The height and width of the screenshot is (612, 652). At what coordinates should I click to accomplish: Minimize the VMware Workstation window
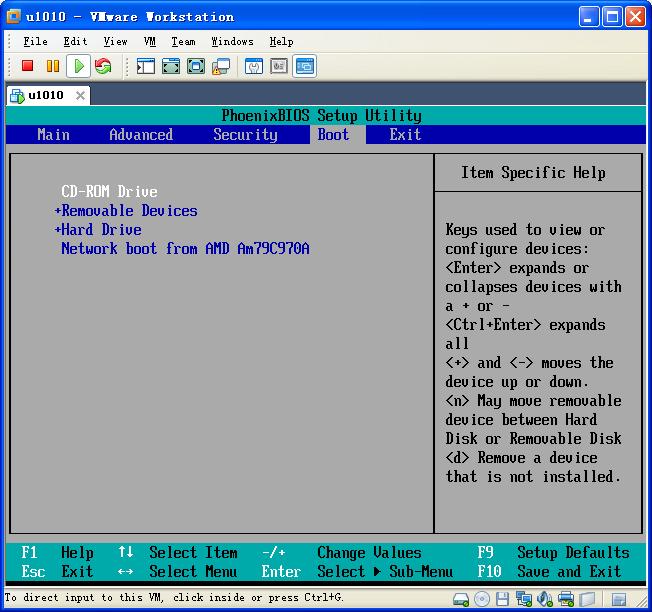tap(588, 17)
